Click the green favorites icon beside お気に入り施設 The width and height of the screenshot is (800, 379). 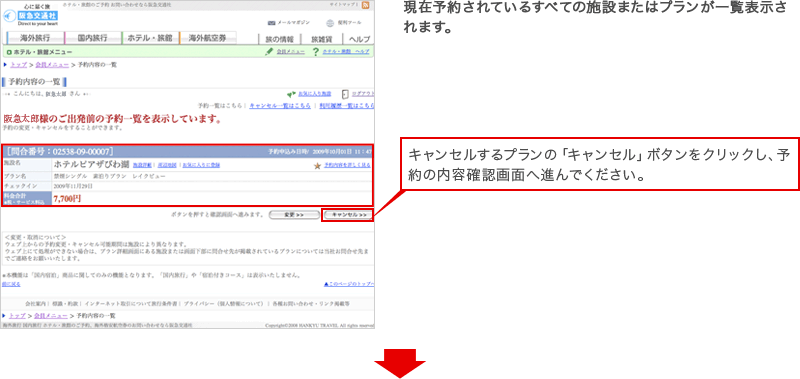coord(291,94)
